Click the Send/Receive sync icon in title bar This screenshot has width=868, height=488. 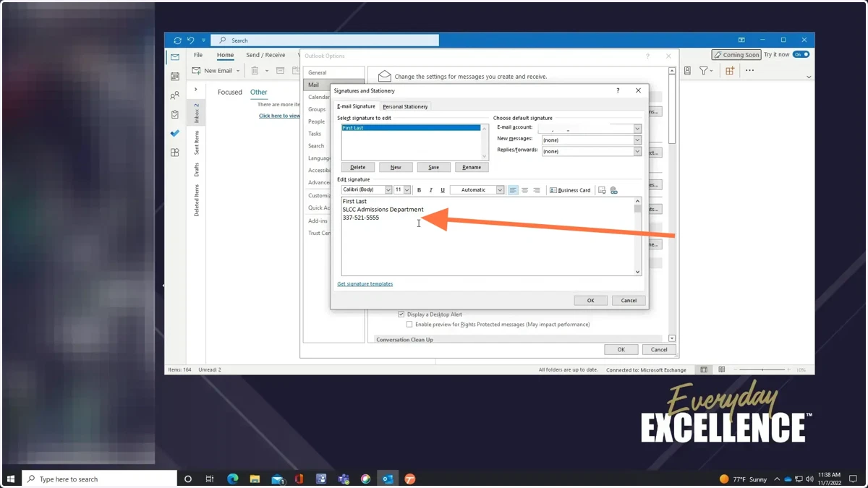point(177,40)
